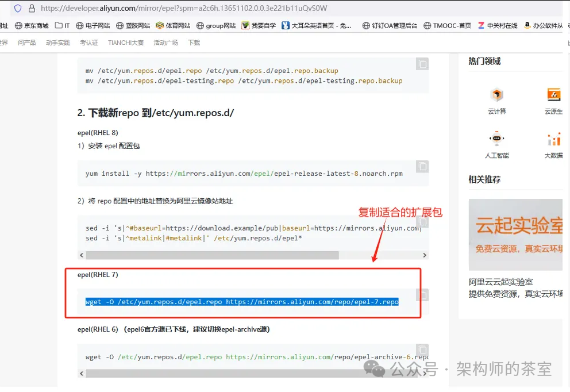Click the sed code block horizontal scrollbar thumb
Image resolution: width=570 pixels, height=392 pixels.
212,255
